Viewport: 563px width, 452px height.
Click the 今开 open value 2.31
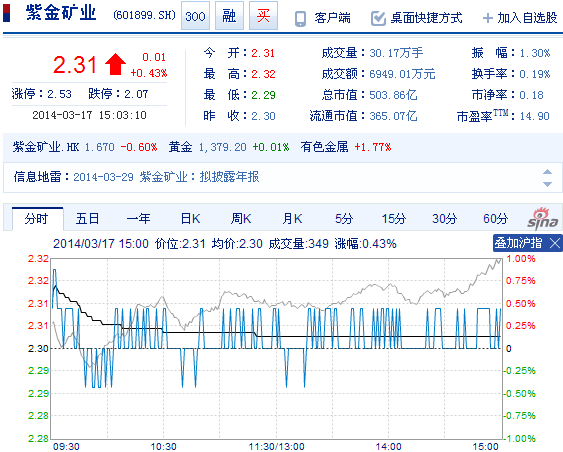tap(263, 53)
